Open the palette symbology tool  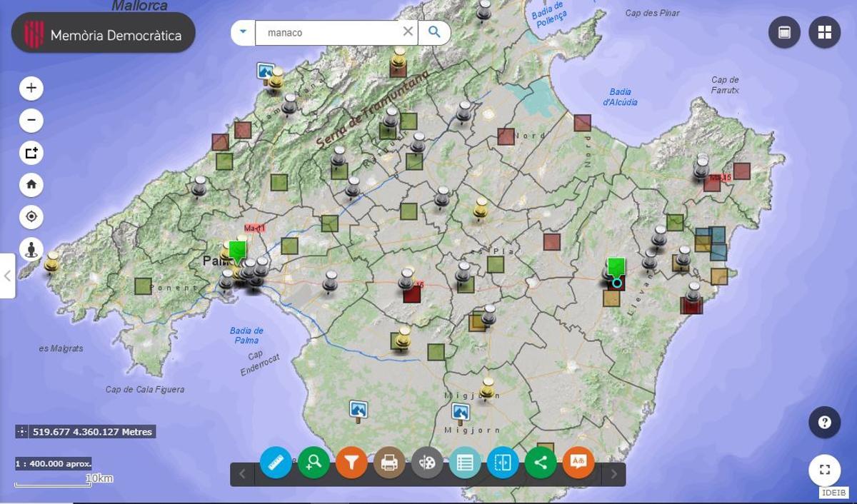[x=427, y=463]
